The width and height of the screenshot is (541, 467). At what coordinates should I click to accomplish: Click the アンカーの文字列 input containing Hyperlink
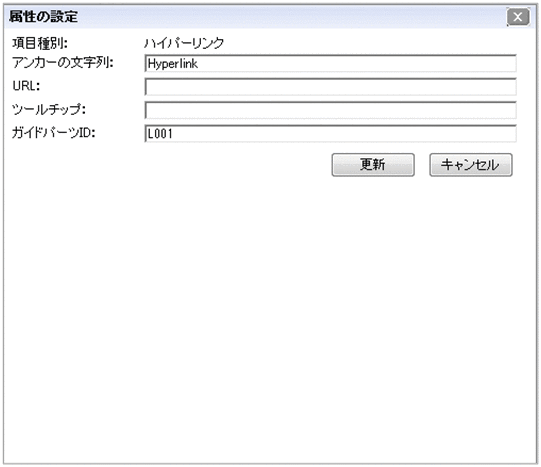331,63
